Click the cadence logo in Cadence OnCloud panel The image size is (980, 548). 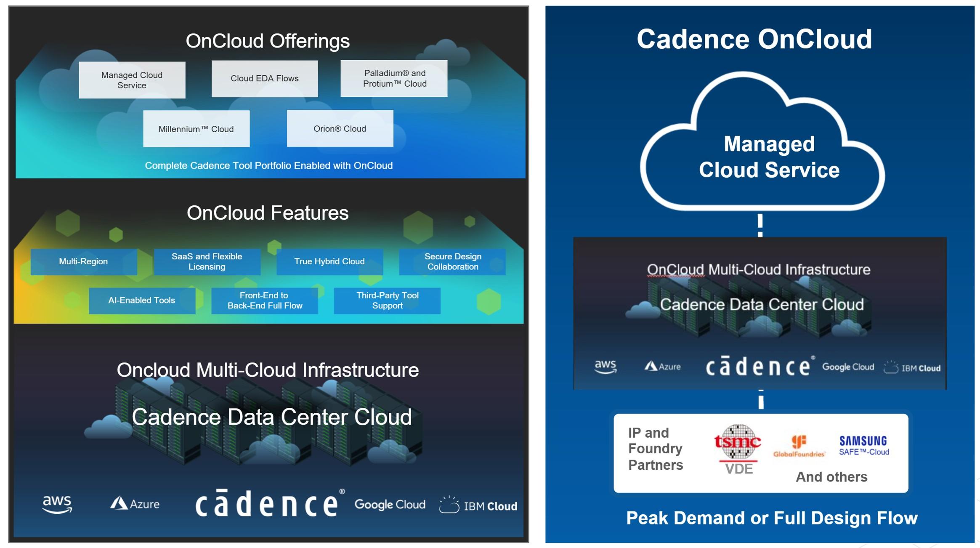(760, 366)
